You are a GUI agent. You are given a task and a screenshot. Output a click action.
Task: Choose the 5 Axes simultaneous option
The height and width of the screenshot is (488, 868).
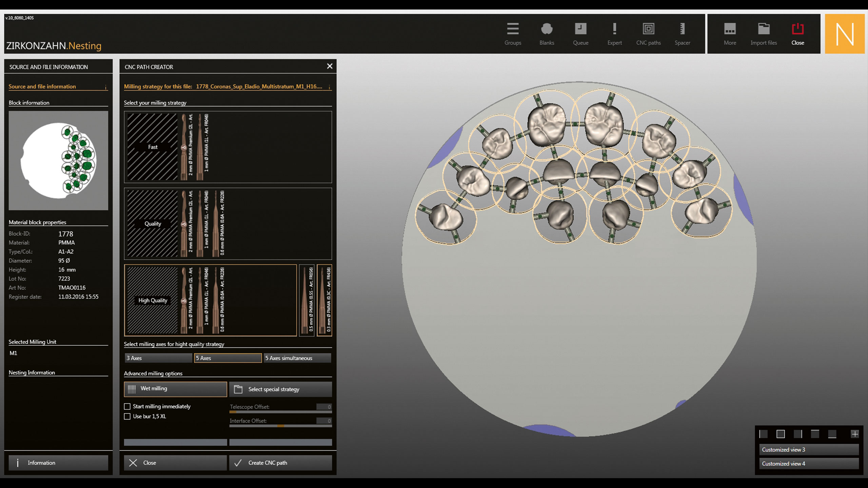[297, 358]
